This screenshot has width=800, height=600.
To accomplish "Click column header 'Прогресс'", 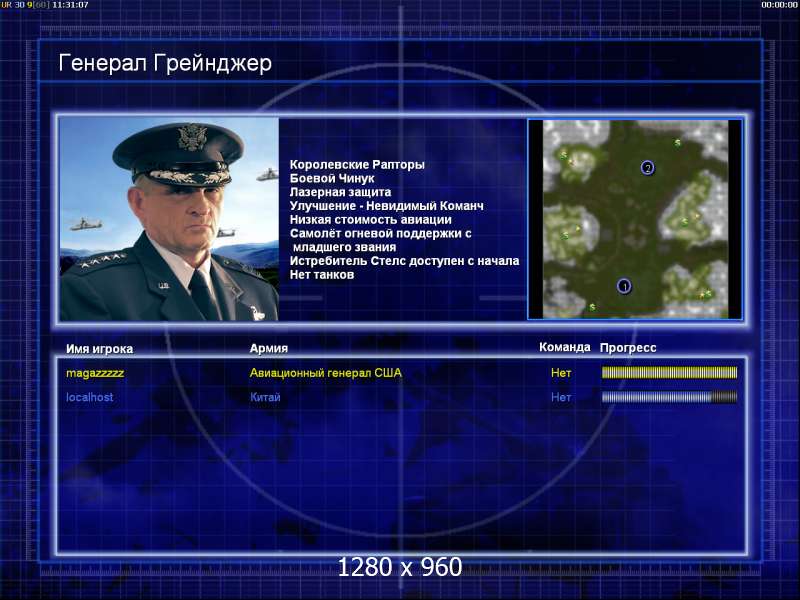I will click(x=628, y=348).
